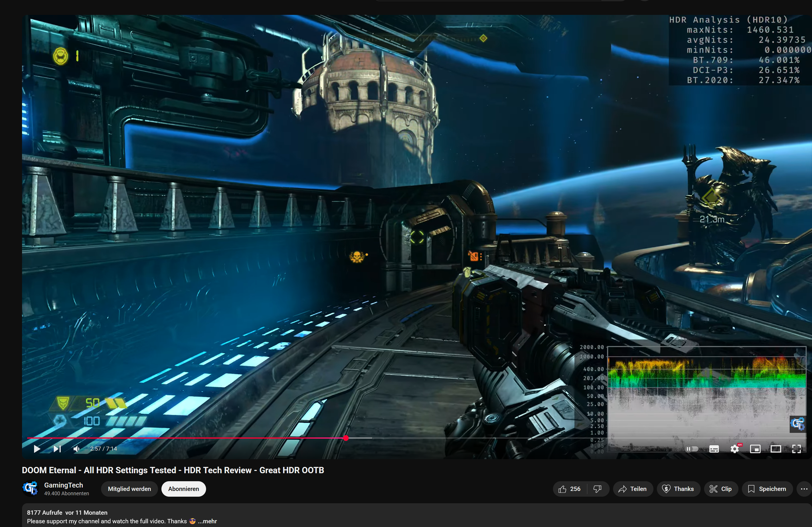
Task: Like the video with the thumbs-up
Action: coord(564,489)
